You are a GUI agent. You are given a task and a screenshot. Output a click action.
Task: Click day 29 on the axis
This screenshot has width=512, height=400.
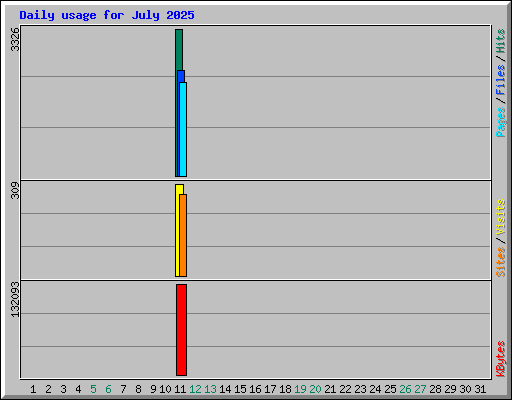coord(450,389)
